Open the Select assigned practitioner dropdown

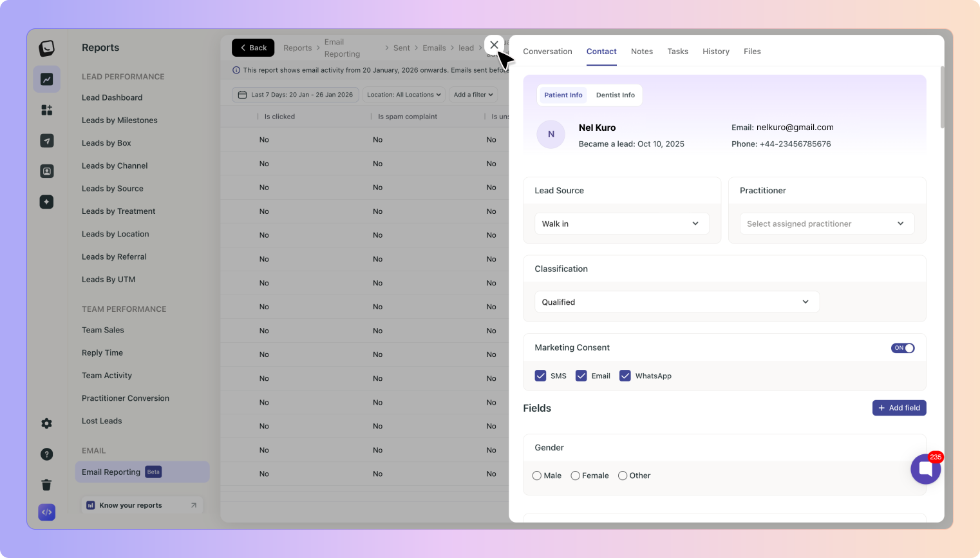[827, 224]
